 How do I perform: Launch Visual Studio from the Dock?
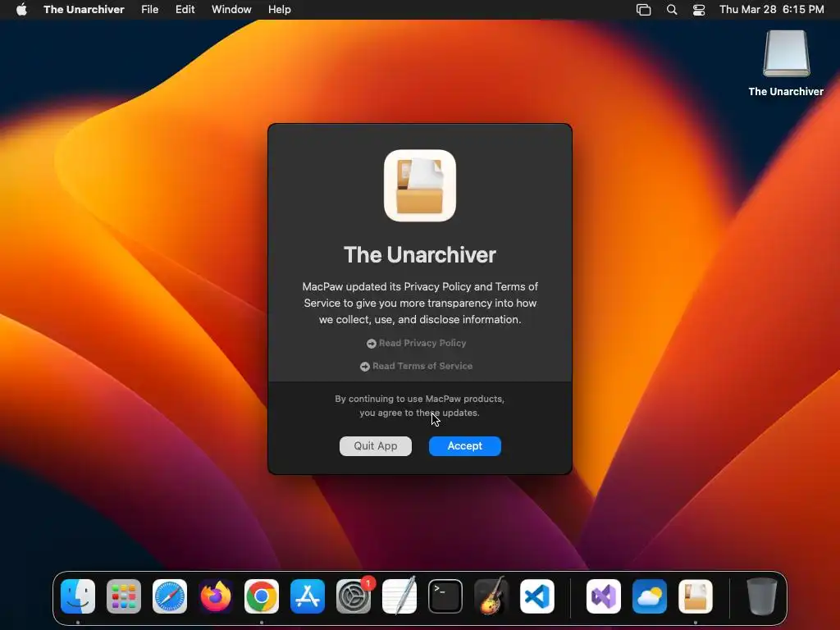pos(604,596)
